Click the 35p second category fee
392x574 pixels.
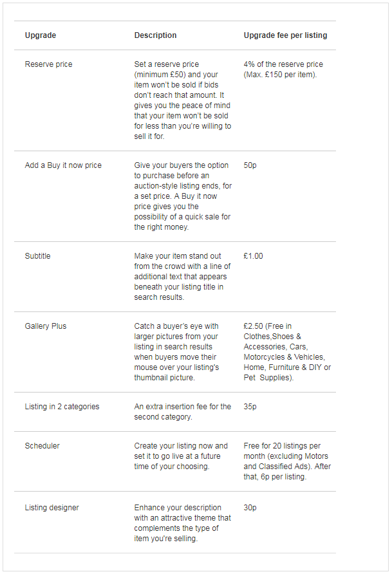coord(250,407)
